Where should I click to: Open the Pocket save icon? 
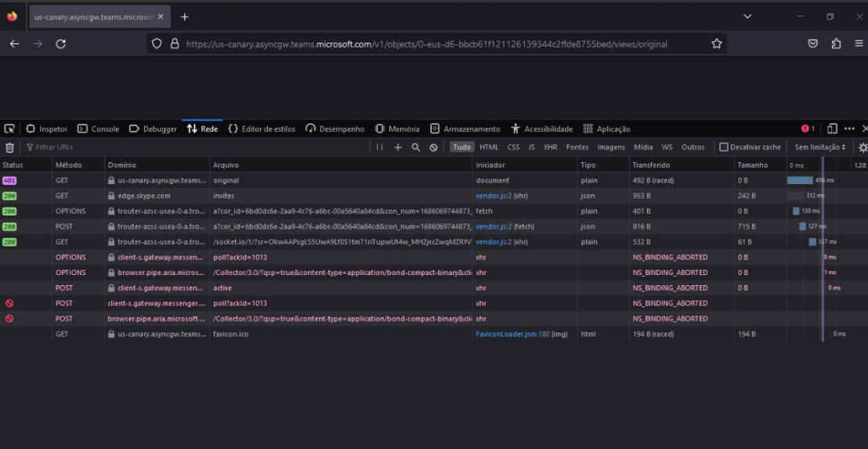pyautogui.click(x=812, y=44)
